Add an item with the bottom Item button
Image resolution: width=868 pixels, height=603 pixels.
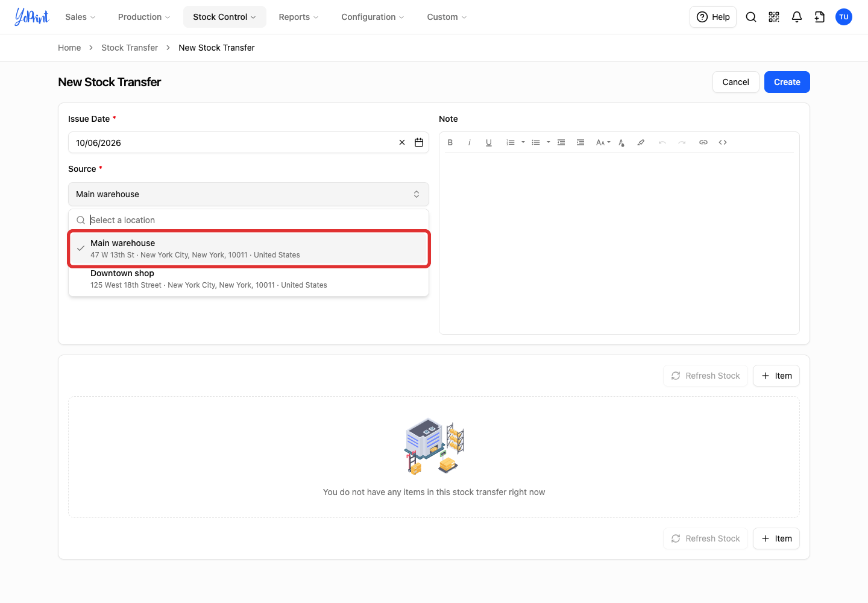tap(776, 538)
